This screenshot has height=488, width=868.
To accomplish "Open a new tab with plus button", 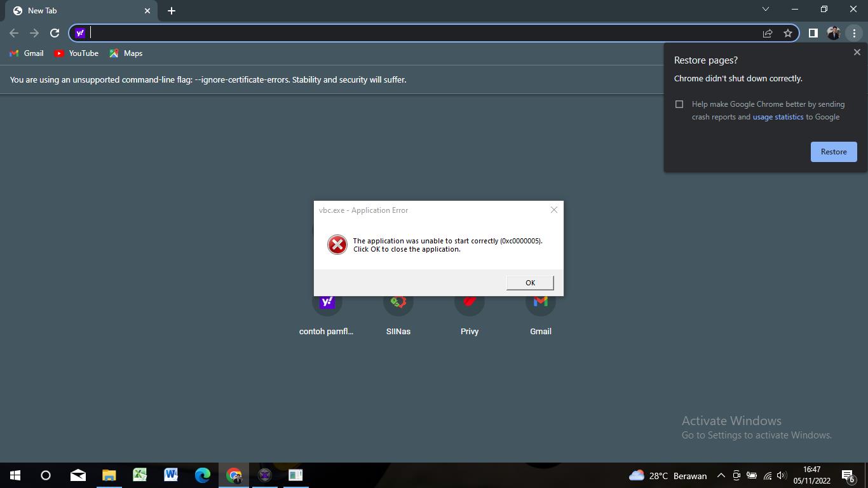I will click(x=172, y=11).
